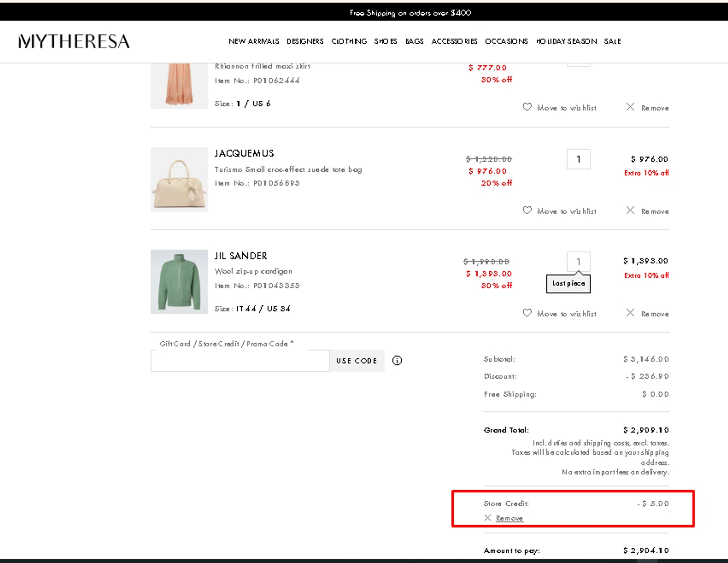728x563 pixels.
Task: Move the Jil Sander cardigan to wishlist
Action: (566, 314)
